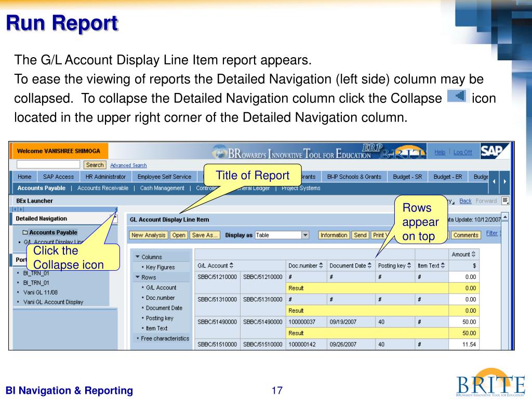This screenshot has width=532, height=399.
Task: Click the Help link
Action: tap(440, 152)
